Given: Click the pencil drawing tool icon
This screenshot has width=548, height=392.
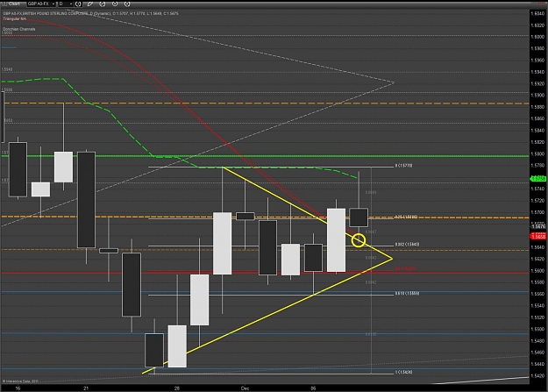Looking at the screenshot, I should point(89,4).
